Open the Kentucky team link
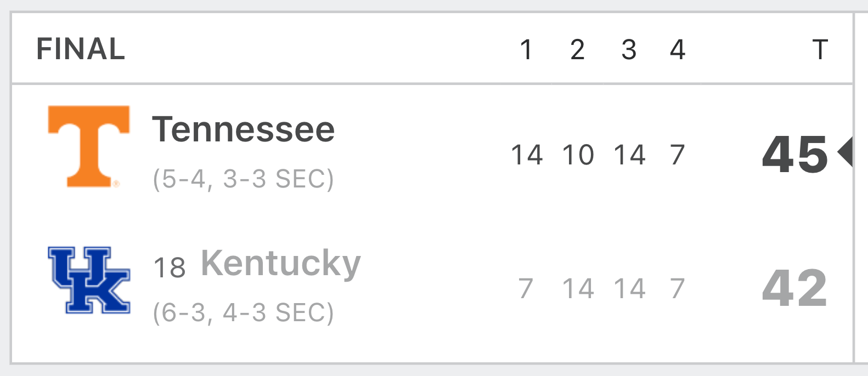Image resolution: width=868 pixels, height=376 pixels. pos(281,264)
